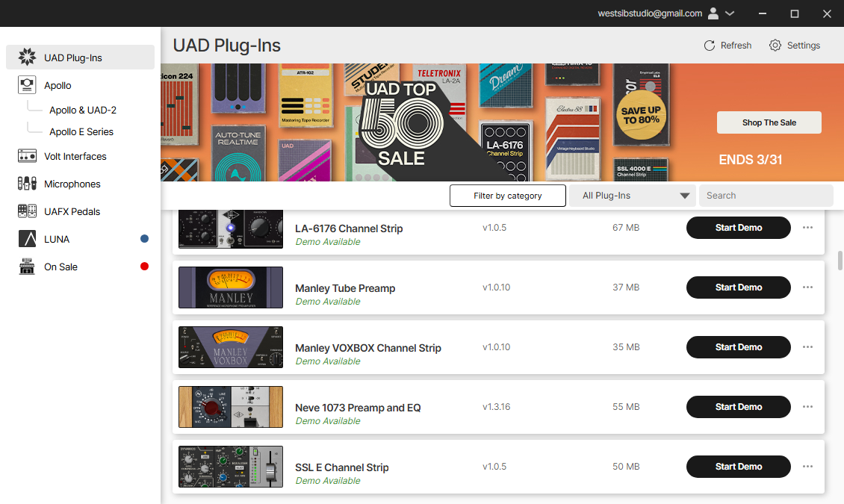Open the Microphones sidebar icon
The image size is (844, 504).
coord(27,184)
